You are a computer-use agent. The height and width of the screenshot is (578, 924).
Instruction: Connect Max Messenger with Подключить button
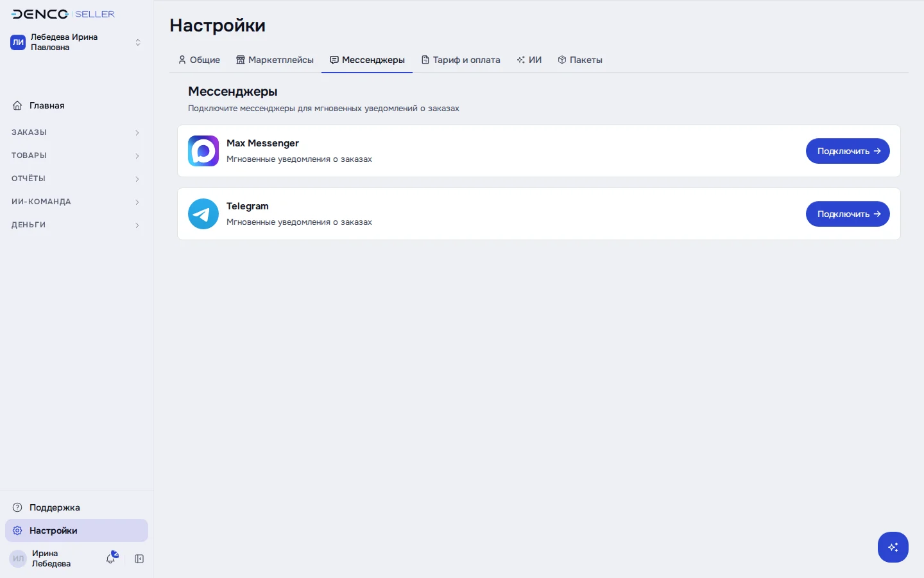pos(848,151)
